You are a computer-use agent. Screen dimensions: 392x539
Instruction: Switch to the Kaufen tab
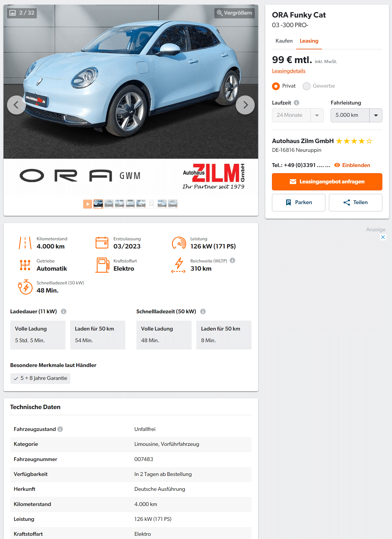284,41
